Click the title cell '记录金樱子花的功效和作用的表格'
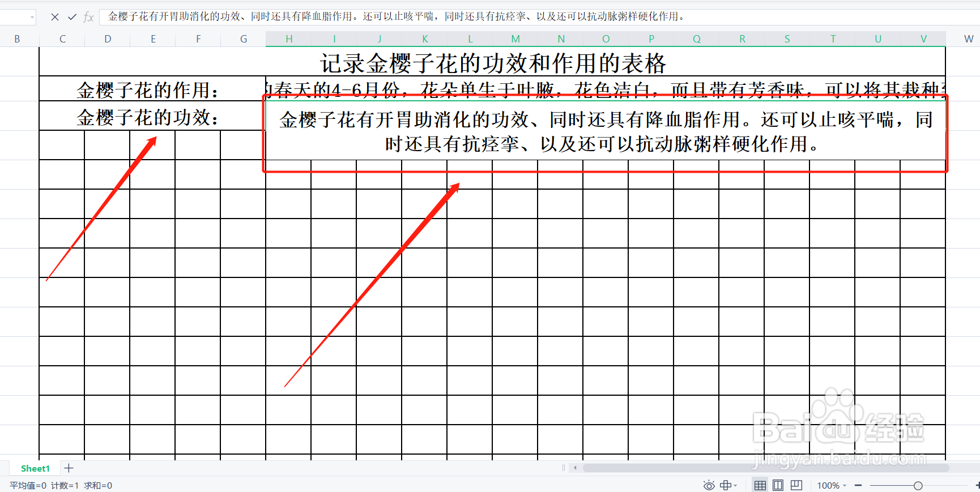 (x=492, y=62)
